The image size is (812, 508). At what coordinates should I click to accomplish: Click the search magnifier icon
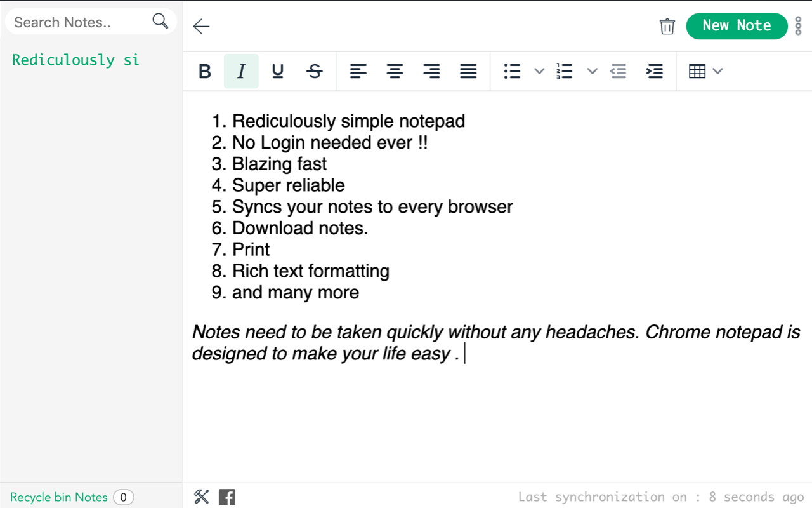(160, 22)
